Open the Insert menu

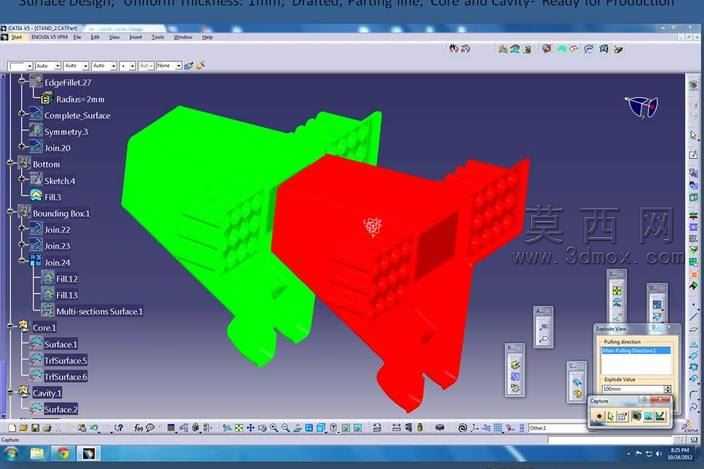click(x=136, y=37)
